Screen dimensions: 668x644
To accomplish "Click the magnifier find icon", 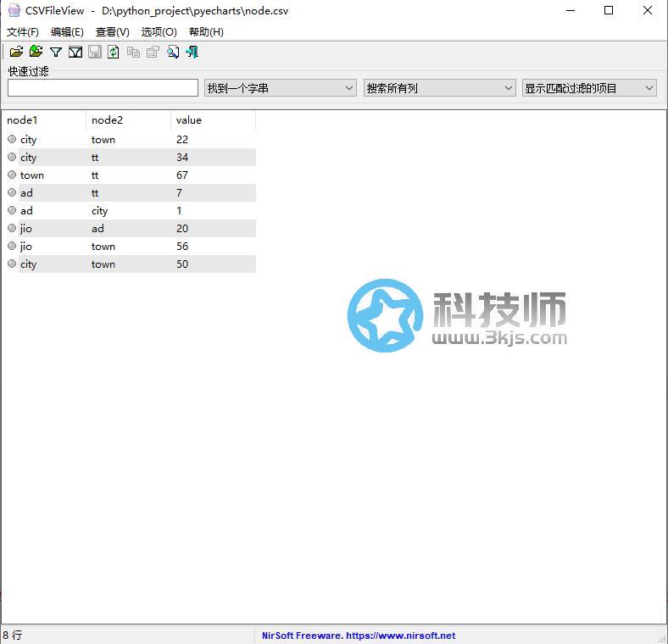I will pyautogui.click(x=173, y=52).
